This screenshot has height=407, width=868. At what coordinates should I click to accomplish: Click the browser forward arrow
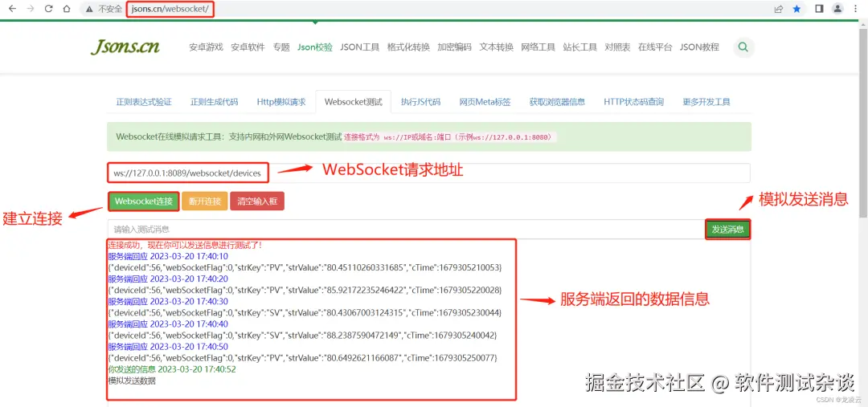click(x=31, y=9)
